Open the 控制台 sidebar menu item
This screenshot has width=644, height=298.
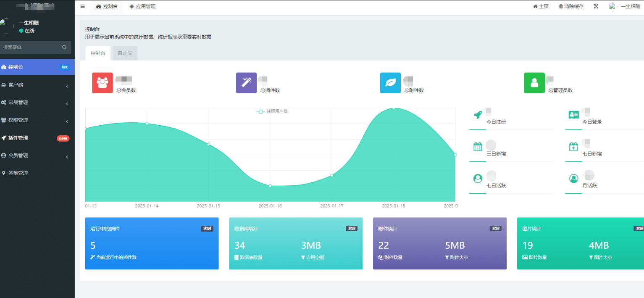37,67
